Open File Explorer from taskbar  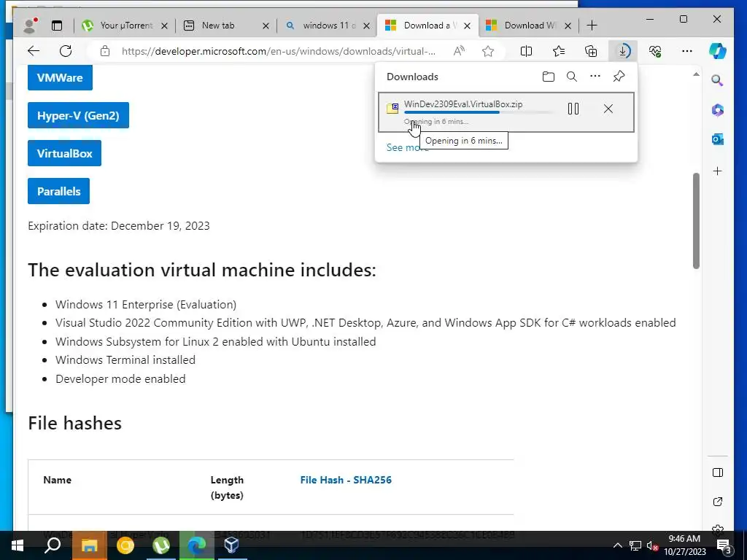89,545
